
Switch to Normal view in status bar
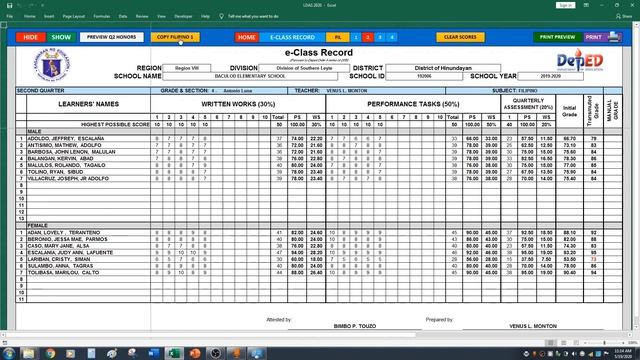tap(551, 343)
